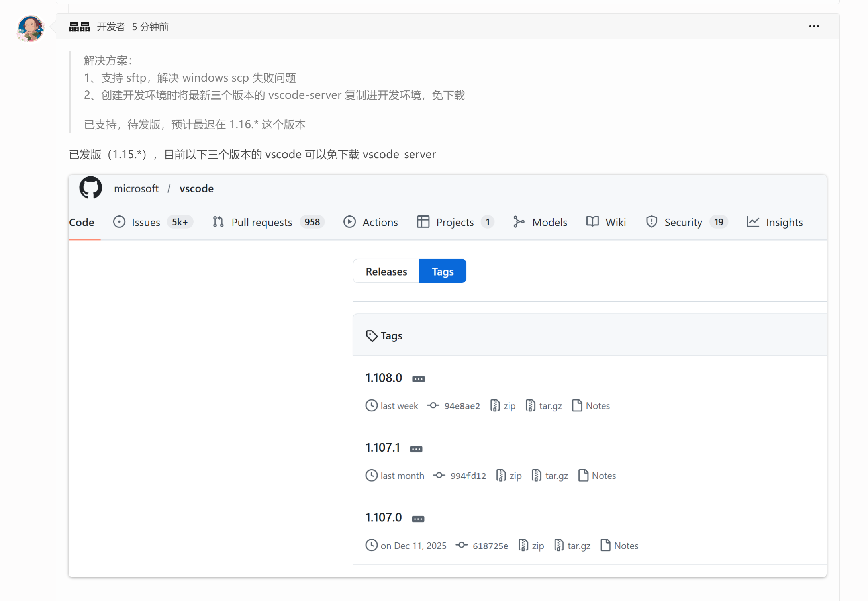
Task: Click the GitHub octocat logo
Action: coord(90,188)
